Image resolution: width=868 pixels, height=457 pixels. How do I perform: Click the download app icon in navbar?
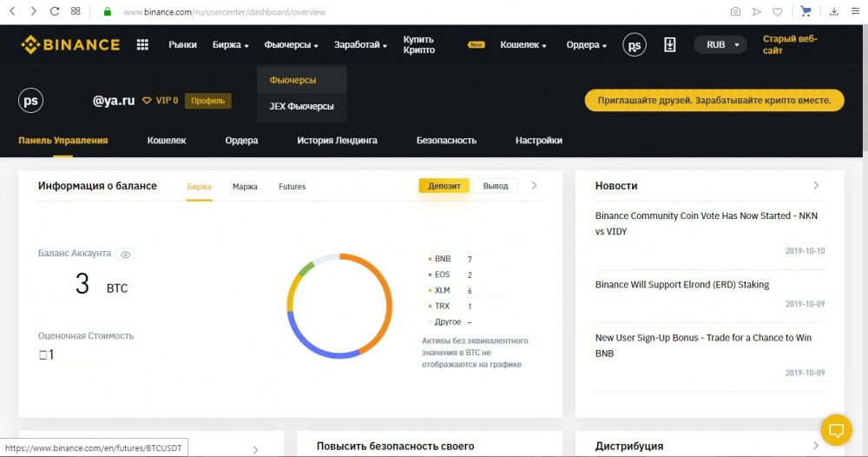tap(669, 45)
